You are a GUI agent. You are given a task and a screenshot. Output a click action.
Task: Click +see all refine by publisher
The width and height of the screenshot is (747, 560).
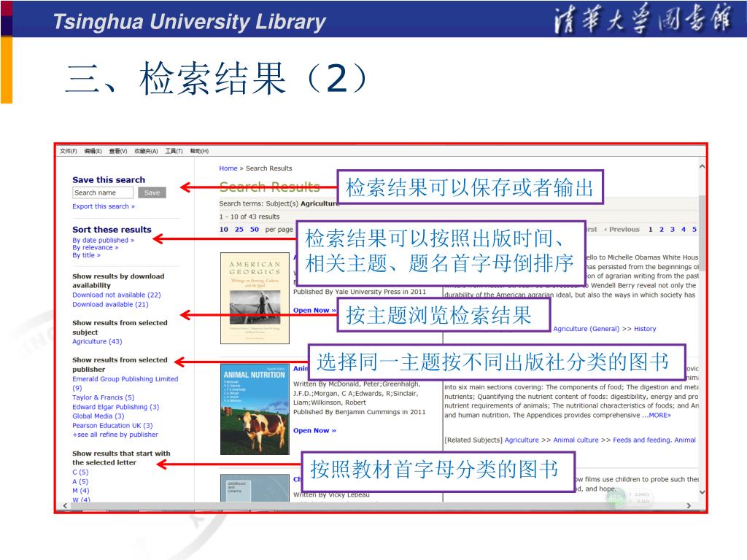tap(115, 435)
